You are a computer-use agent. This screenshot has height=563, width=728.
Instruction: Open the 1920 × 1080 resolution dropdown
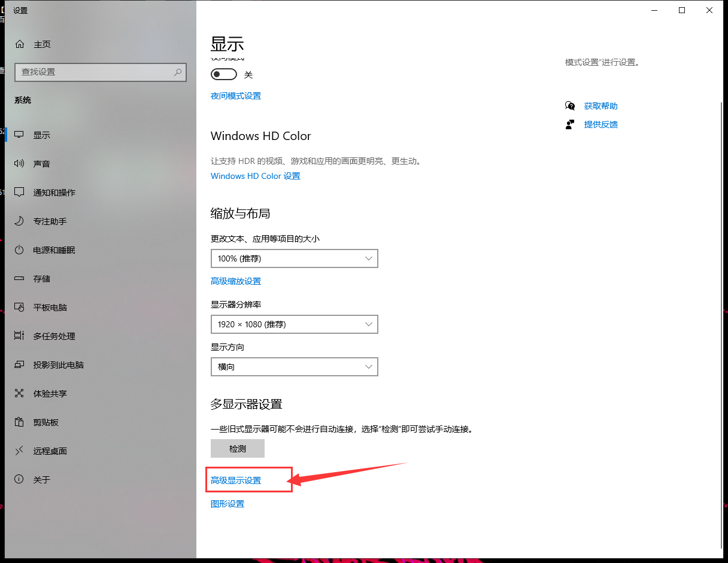295,324
